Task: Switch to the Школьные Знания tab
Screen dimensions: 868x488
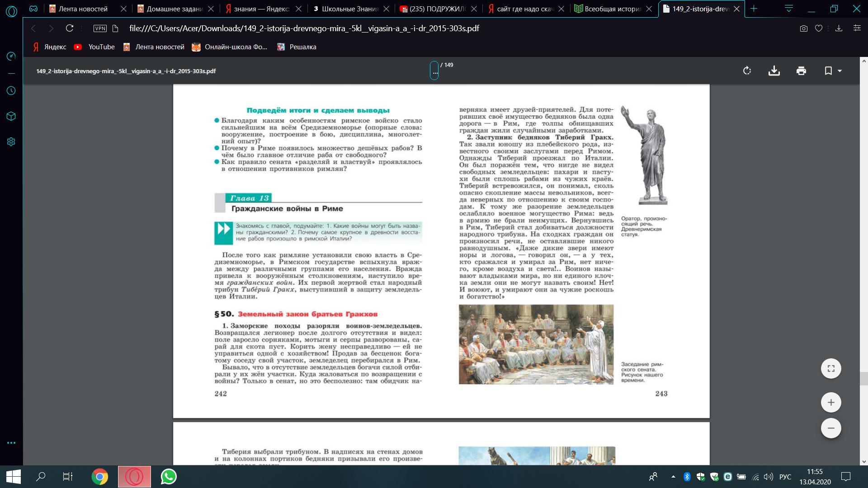Action: pyautogui.click(x=348, y=9)
